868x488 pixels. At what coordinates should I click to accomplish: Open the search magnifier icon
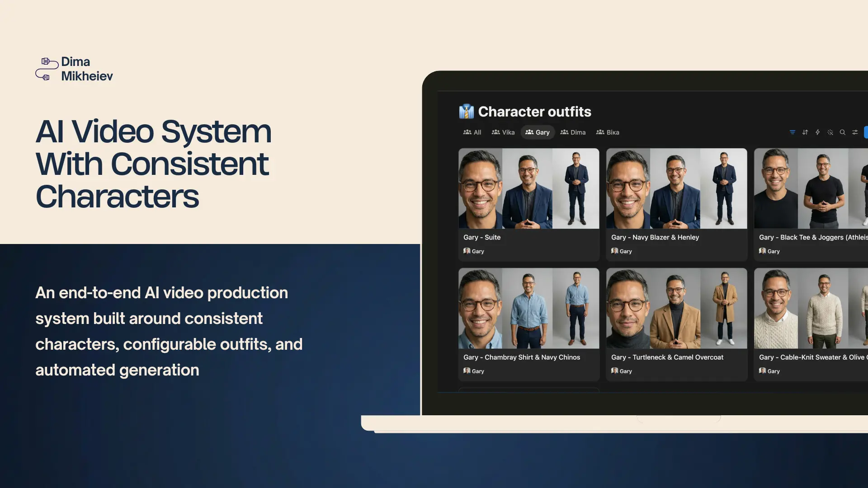click(x=843, y=132)
